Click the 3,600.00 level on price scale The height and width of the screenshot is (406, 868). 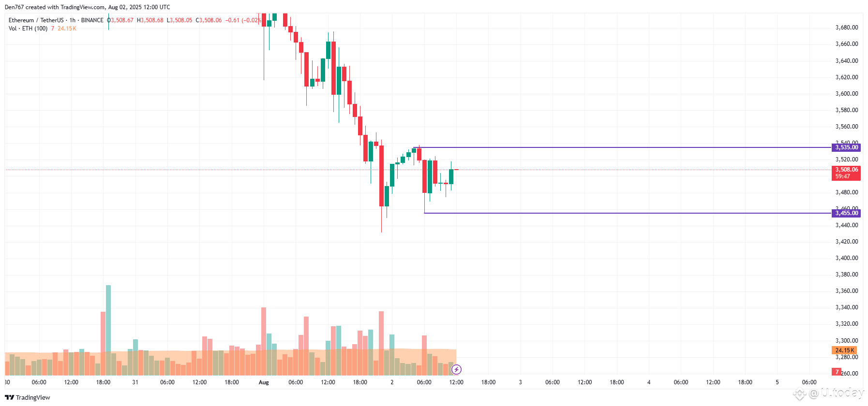(847, 94)
